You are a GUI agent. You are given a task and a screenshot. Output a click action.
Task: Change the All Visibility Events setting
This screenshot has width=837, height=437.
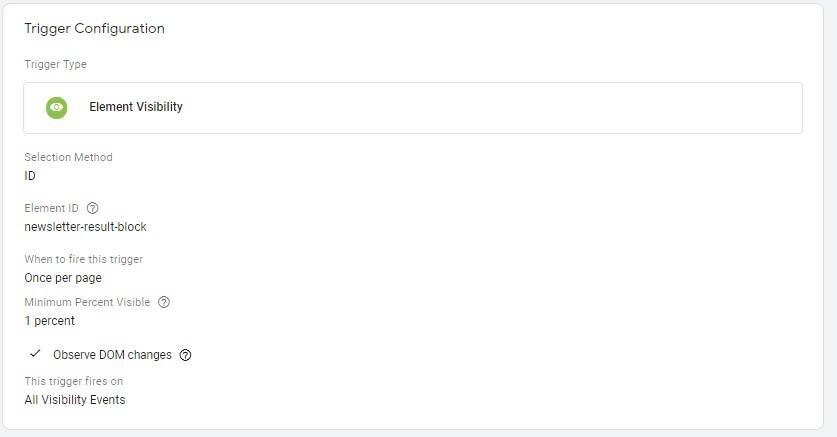(x=75, y=400)
